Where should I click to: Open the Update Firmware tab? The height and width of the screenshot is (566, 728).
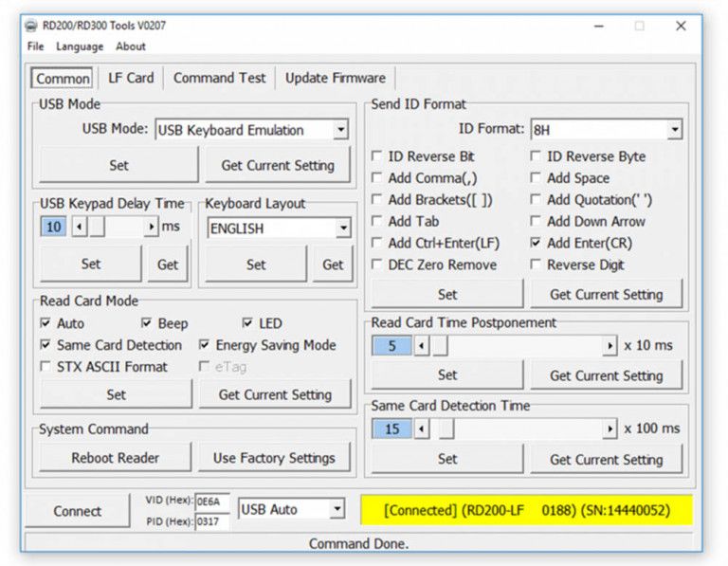tap(335, 78)
